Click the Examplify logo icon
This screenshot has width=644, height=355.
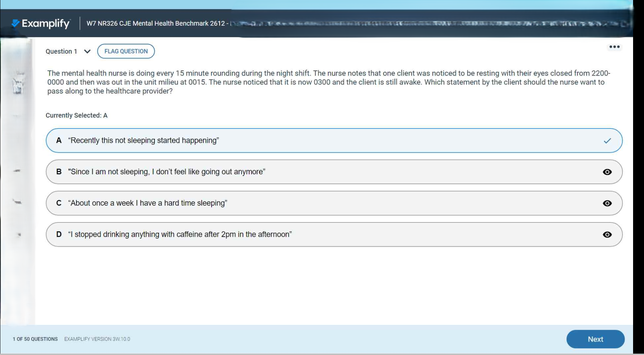[16, 23]
